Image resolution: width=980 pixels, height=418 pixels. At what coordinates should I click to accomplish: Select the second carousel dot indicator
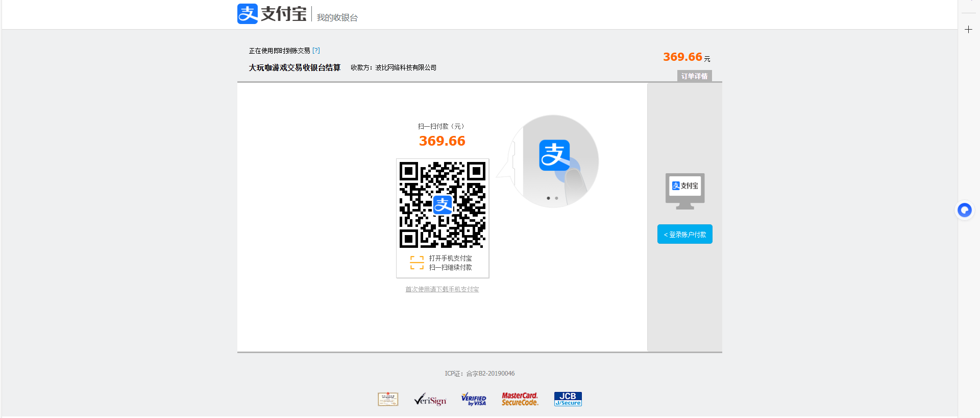[556, 198]
